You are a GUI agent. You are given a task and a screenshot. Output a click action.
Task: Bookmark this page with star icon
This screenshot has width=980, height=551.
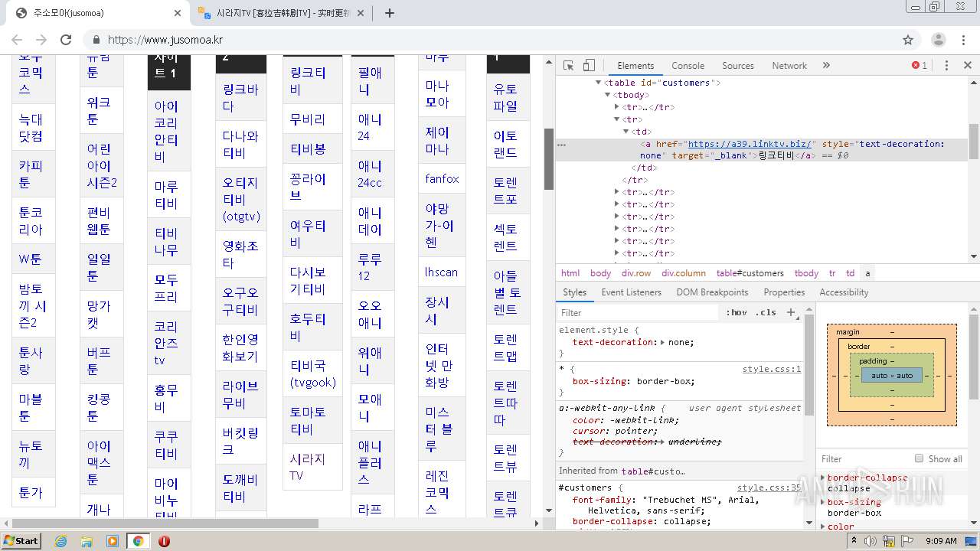pyautogui.click(x=908, y=40)
